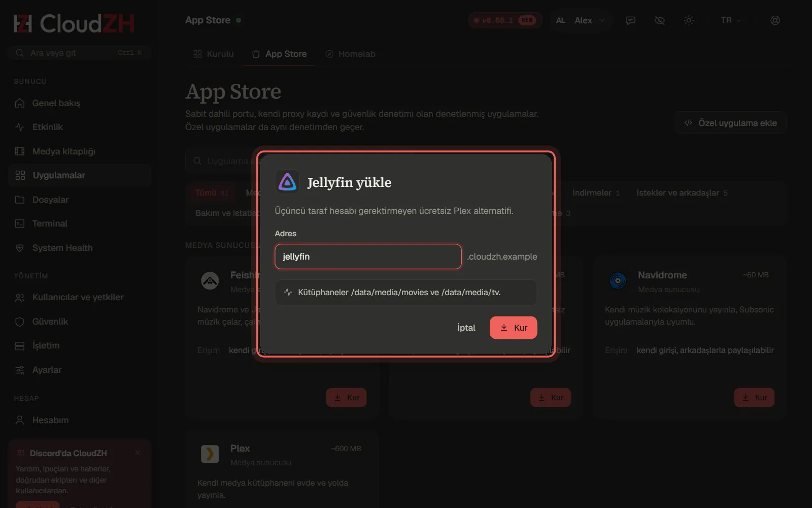Click Özel uygulama ekle button
The image size is (812, 508).
730,123
